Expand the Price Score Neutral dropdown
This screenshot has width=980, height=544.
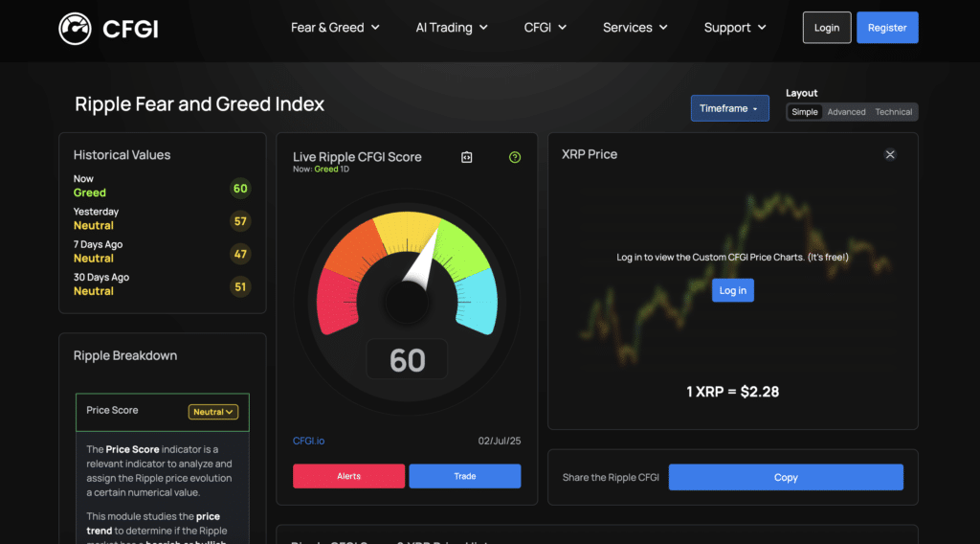(x=213, y=412)
